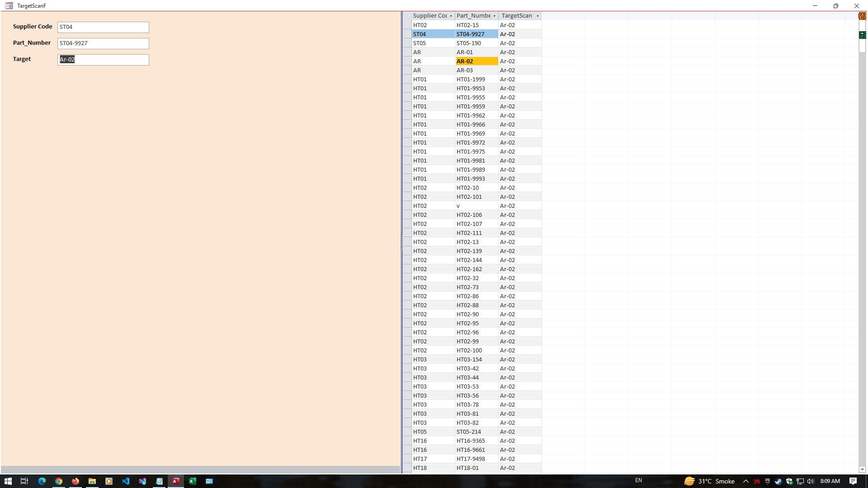Expand hidden icons in the system tray
Viewport: 868px width, 488px height.
pyautogui.click(x=746, y=481)
